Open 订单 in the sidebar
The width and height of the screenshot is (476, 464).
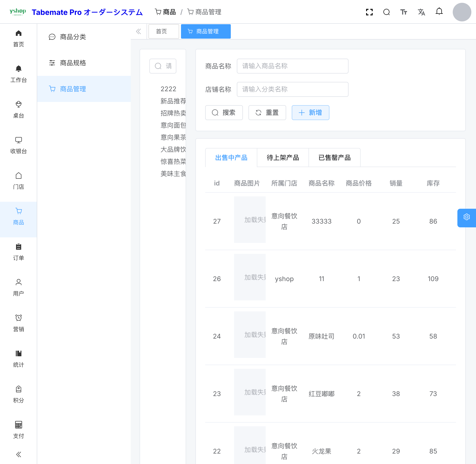(19, 252)
